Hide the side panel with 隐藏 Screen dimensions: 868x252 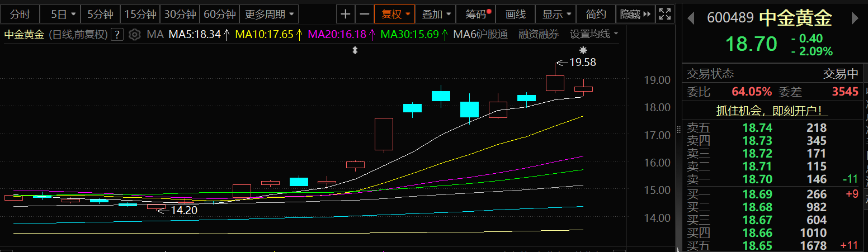(x=635, y=14)
